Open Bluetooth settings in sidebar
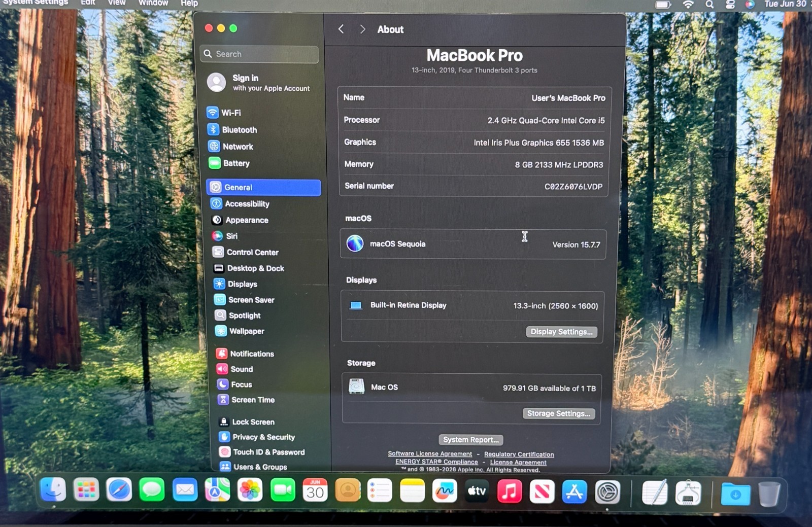 (232, 129)
